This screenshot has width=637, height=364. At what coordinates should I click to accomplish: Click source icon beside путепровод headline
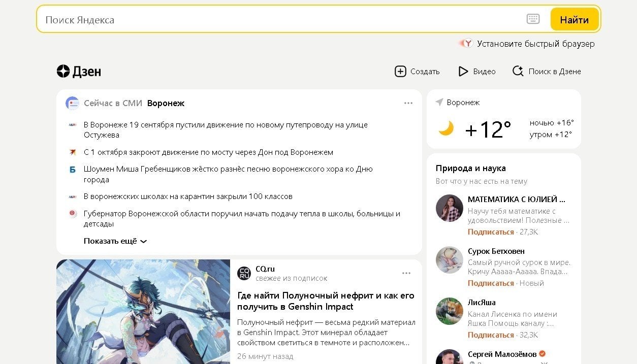[73, 125]
